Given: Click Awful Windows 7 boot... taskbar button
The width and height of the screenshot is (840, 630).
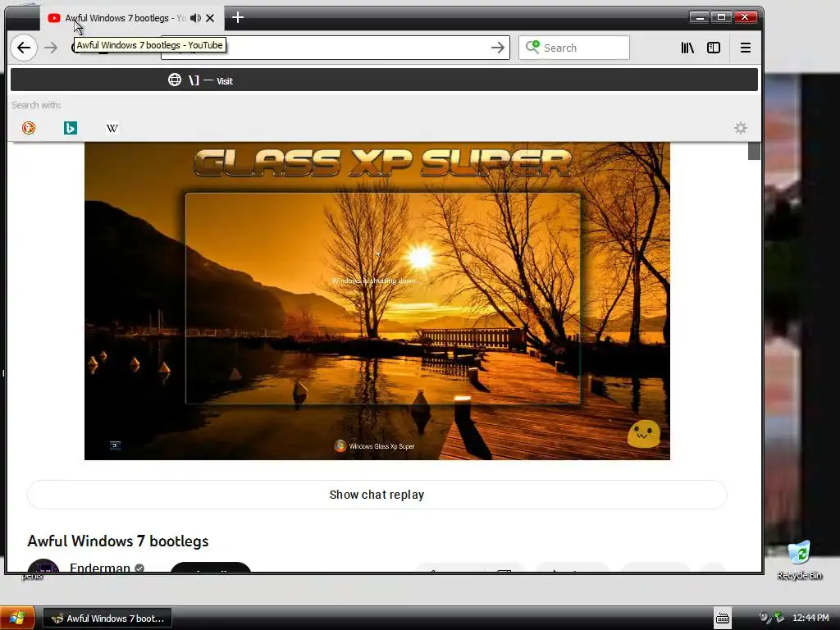Looking at the screenshot, I should coord(107,619).
